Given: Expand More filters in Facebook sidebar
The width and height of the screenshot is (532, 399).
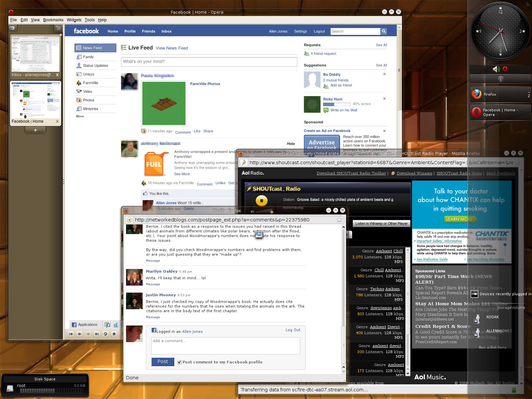Looking at the screenshot, I should (x=80, y=116).
